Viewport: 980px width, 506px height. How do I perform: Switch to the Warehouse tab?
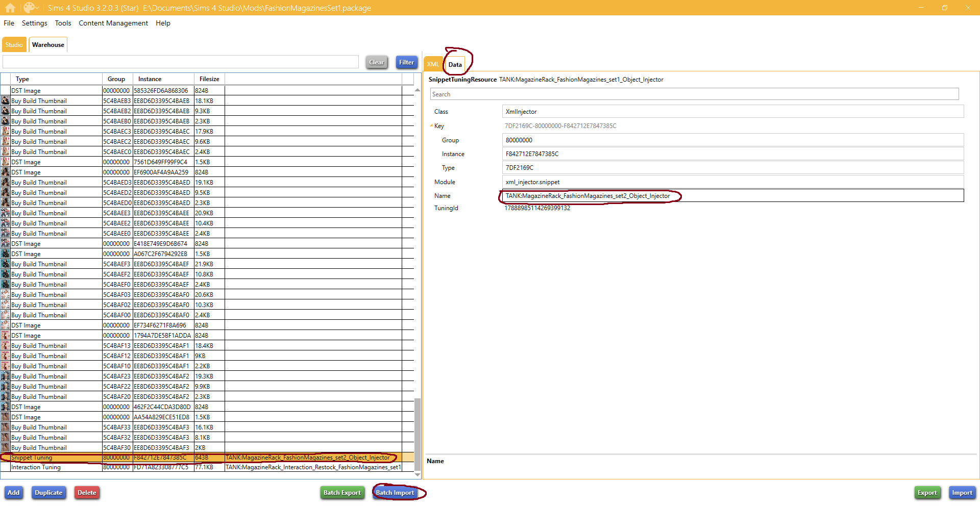(x=48, y=45)
